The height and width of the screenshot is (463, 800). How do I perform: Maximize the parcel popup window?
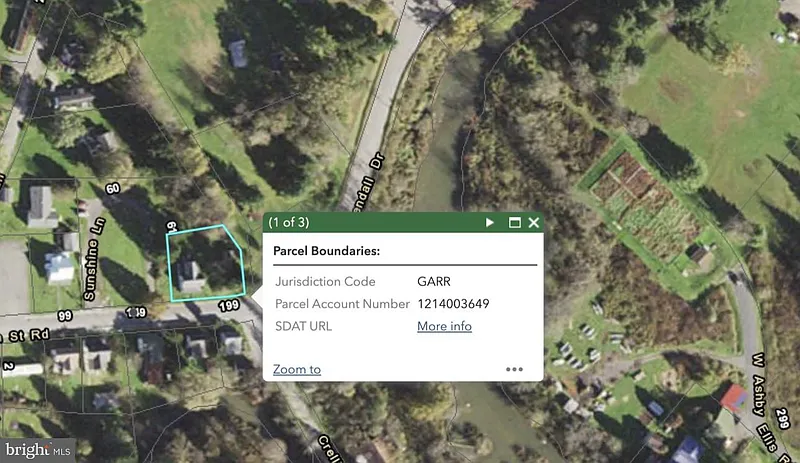[515, 222]
